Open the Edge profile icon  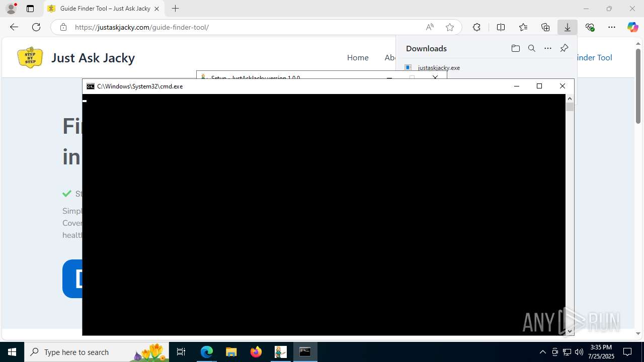tap(11, 9)
